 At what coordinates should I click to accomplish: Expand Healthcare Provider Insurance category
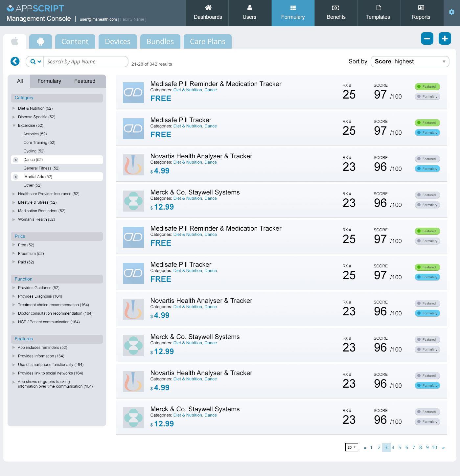tap(14, 194)
